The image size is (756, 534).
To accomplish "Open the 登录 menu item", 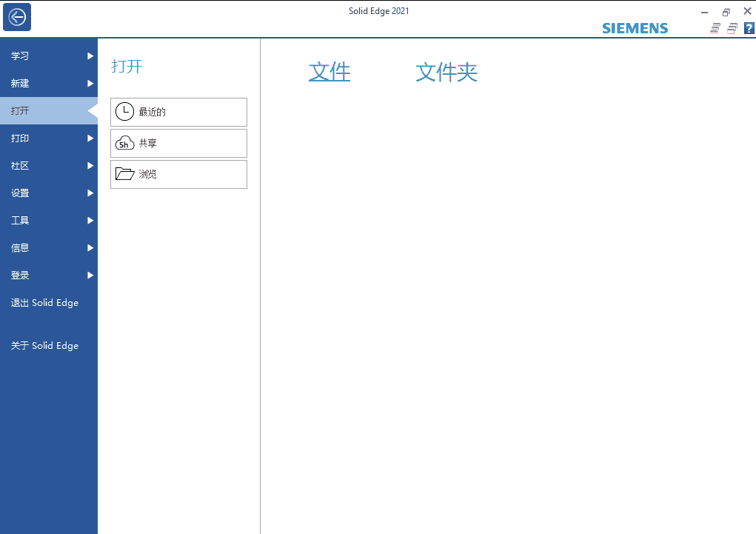I will pyautogui.click(x=21, y=276).
